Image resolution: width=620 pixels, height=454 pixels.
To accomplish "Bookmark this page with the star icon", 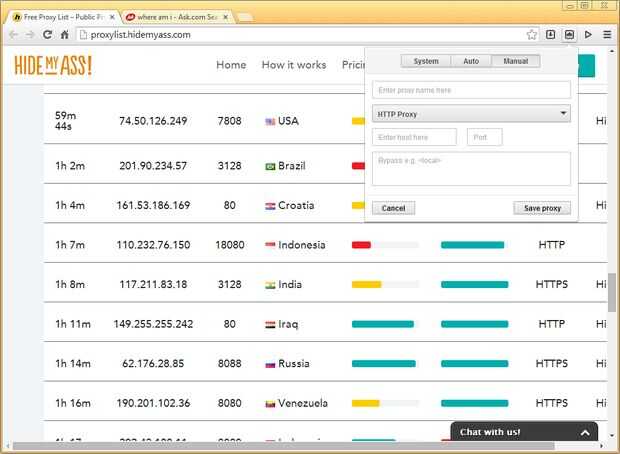I will pos(532,35).
